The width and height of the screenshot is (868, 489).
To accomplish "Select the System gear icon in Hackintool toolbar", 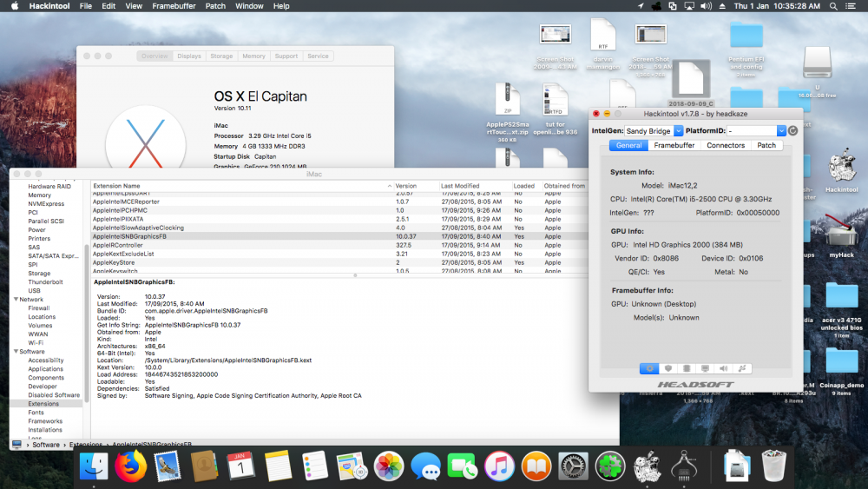I will point(648,368).
